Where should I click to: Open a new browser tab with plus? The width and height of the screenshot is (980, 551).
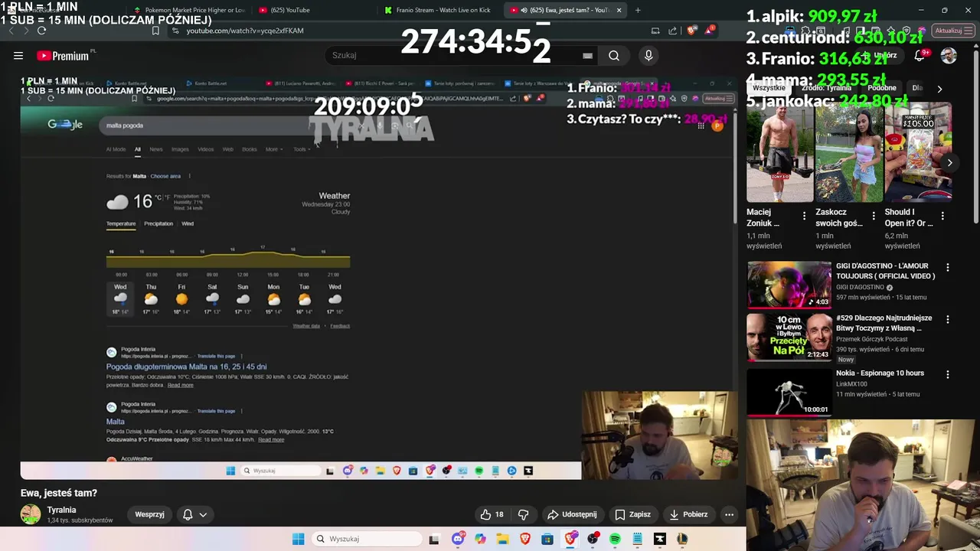click(x=638, y=10)
